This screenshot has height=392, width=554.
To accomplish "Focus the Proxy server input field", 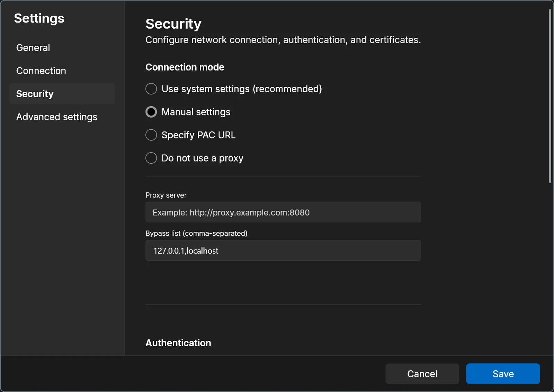I will [x=283, y=212].
